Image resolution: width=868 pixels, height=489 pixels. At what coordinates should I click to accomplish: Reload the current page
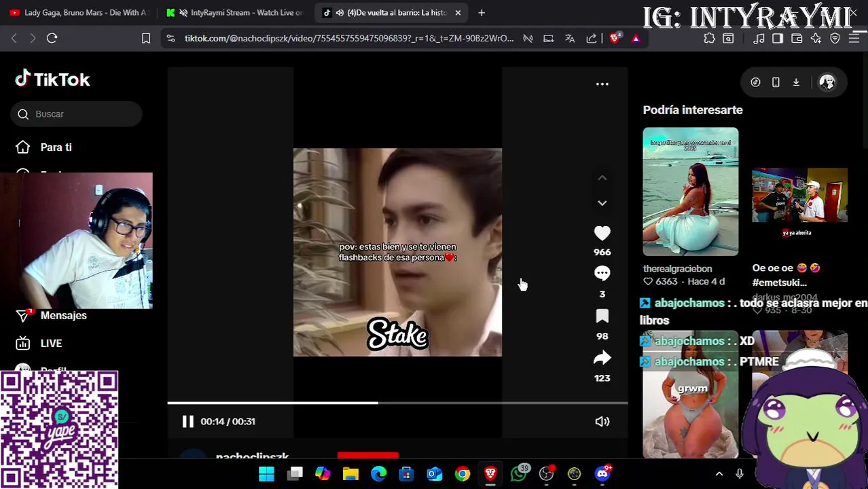point(52,38)
